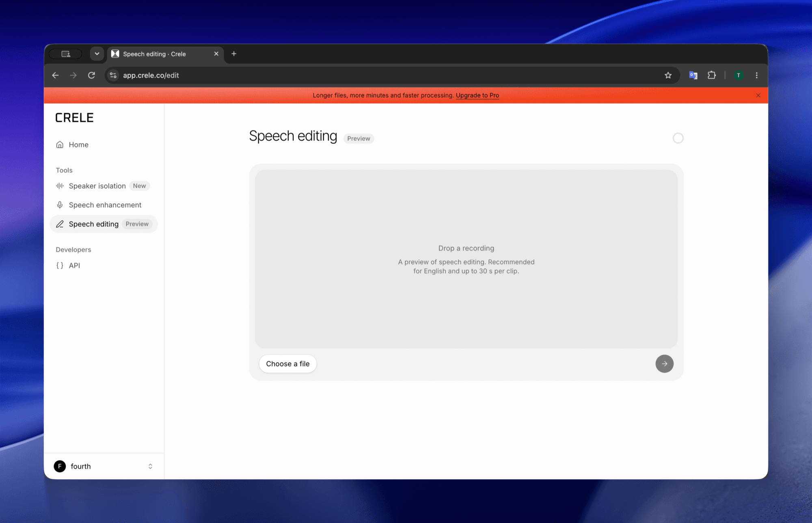This screenshot has width=812, height=523.
Task: Open the Chrome three-dot menu
Action: click(x=757, y=75)
